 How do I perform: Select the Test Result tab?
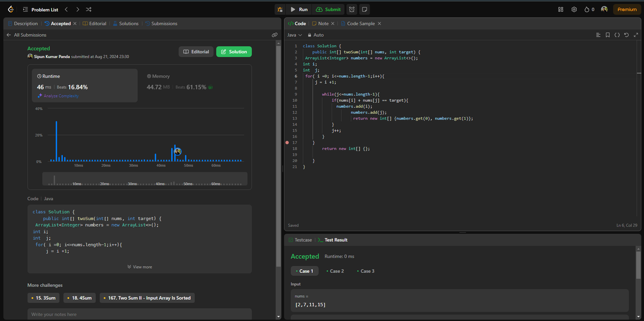(x=332, y=240)
